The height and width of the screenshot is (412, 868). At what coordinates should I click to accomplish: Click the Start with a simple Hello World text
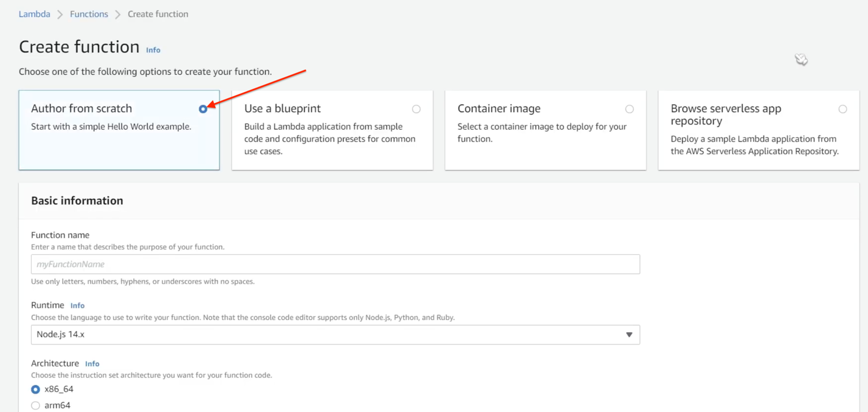click(111, 127)
